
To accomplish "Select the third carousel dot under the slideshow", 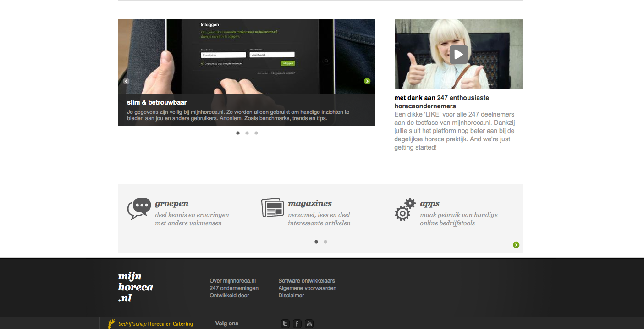I will tap(256, 133).
